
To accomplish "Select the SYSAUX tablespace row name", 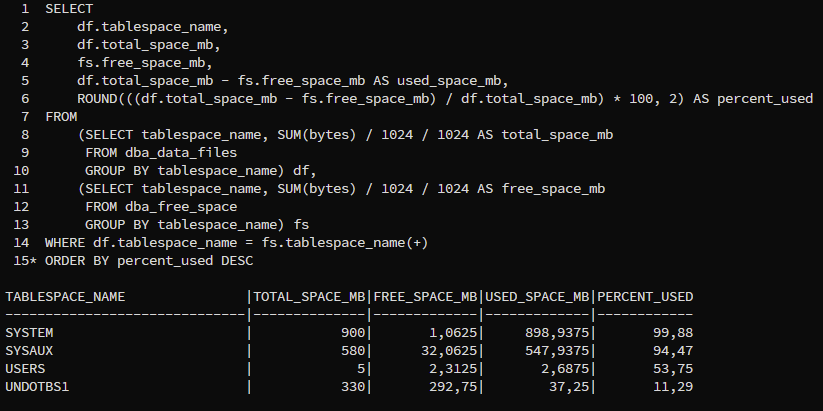I will point(29,351).
